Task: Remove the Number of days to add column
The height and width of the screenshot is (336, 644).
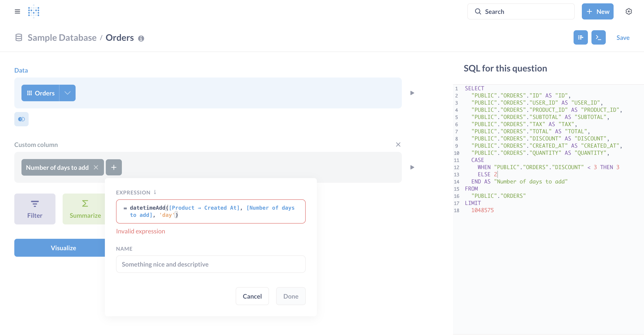Action: (96, 167)
